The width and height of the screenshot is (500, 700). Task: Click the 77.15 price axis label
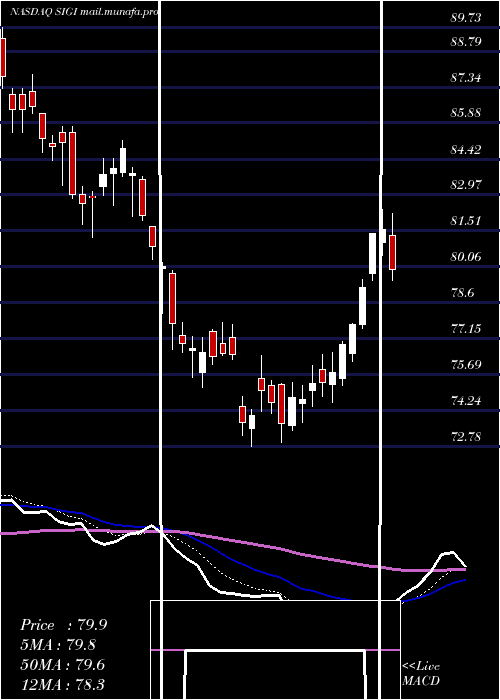pyautogui.click(x=466, y=329)
